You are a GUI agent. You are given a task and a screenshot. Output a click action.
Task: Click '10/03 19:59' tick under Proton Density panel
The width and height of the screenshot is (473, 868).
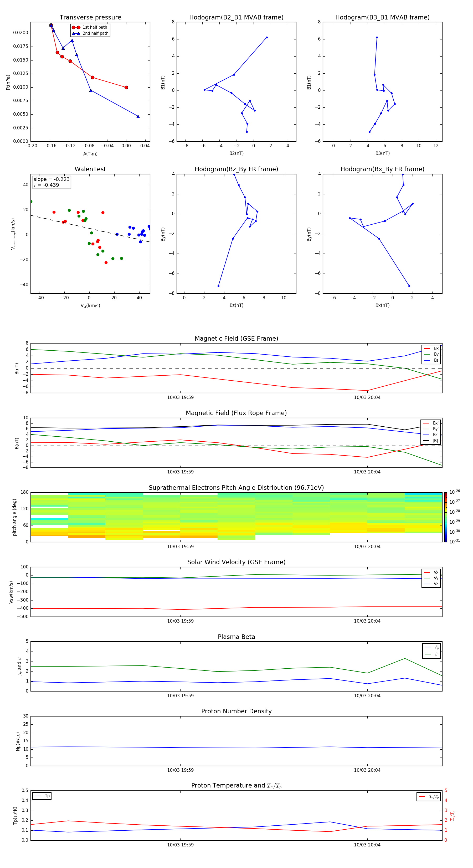coord(181,770)
